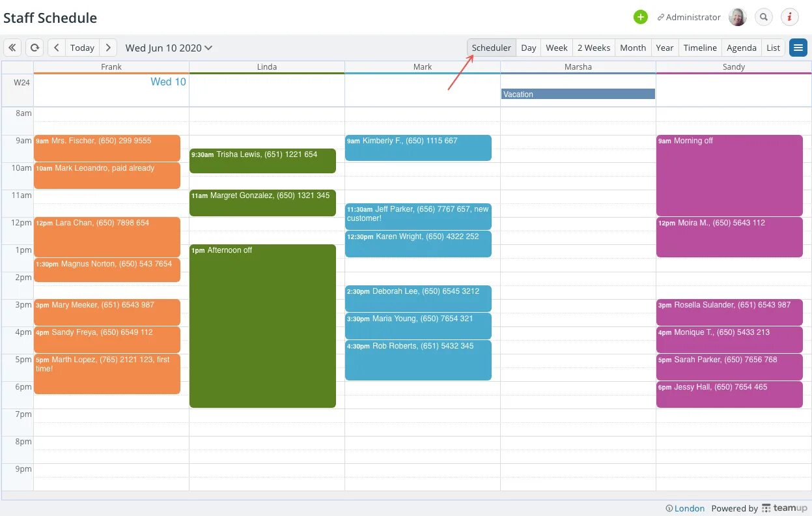
Task: Switch to List view
Action: [x=774, y=48]
